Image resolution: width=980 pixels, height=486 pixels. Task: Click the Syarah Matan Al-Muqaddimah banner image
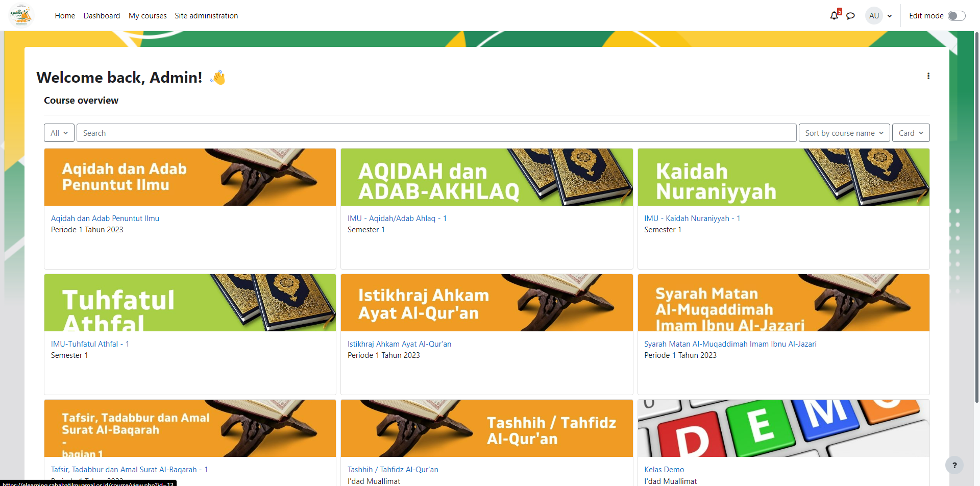(783, 303)
